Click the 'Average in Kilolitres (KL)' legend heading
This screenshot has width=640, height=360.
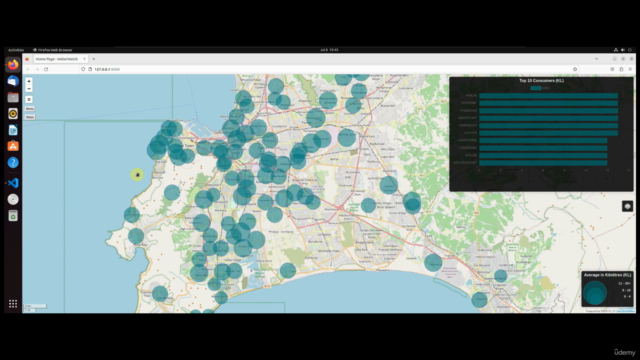point(607,275)
